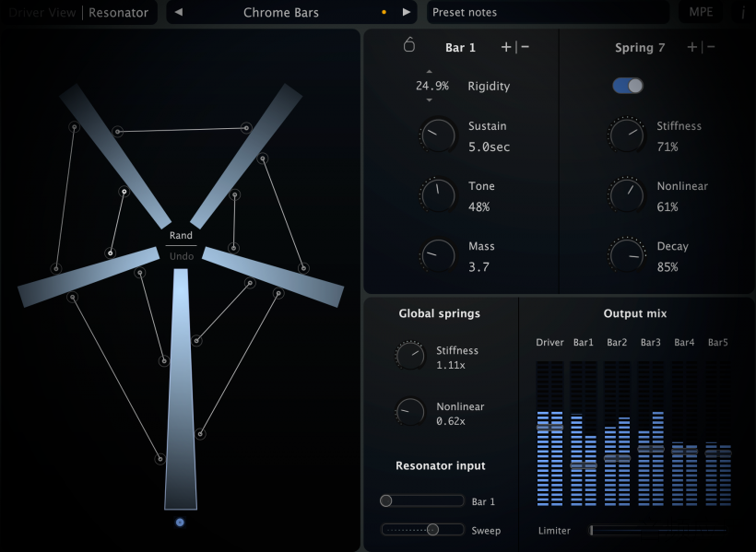Click plus sign next to Spring 7

coord(691,47)
